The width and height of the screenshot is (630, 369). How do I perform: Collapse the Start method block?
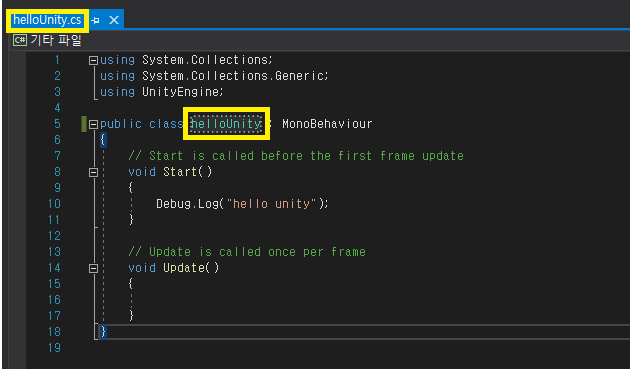tap(93, 172)
